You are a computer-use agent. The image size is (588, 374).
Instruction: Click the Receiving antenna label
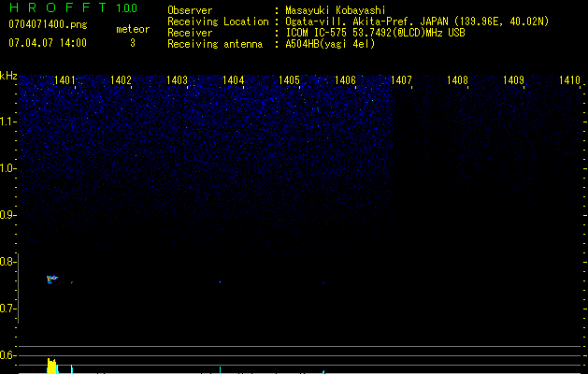pyautogui.click(x=215, y=44)
